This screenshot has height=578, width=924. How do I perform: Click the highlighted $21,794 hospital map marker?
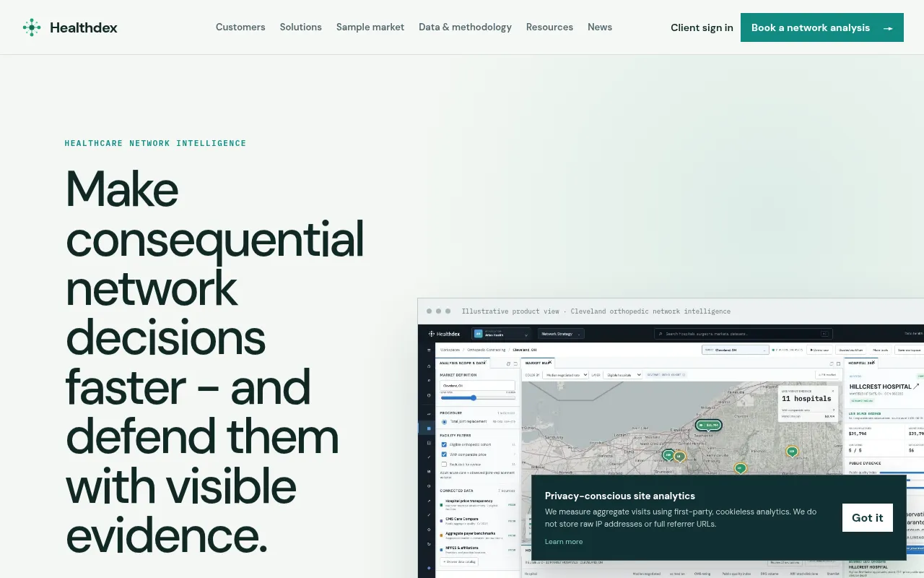[x=709, y=425]
